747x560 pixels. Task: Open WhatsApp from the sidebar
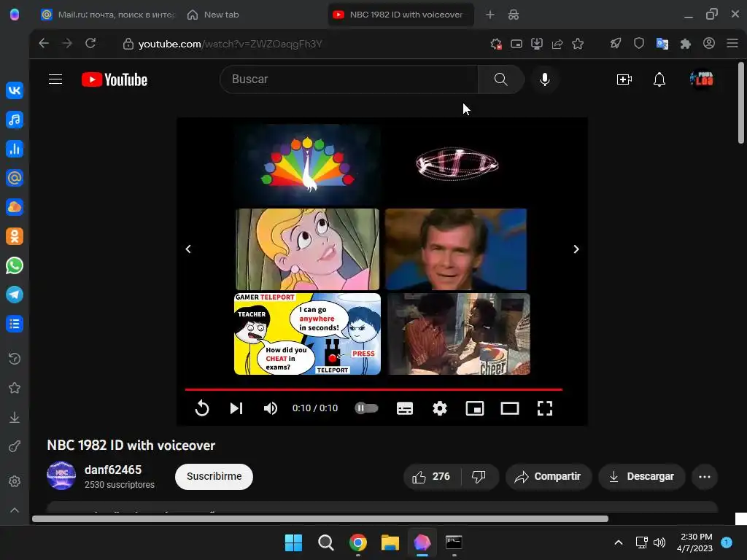pos(15,265)
